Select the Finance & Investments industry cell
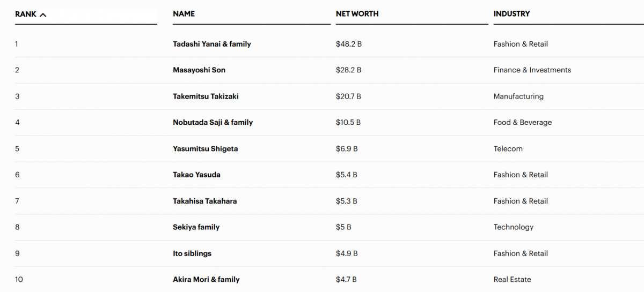The image size is (644, 292). (x=532, y=70)
